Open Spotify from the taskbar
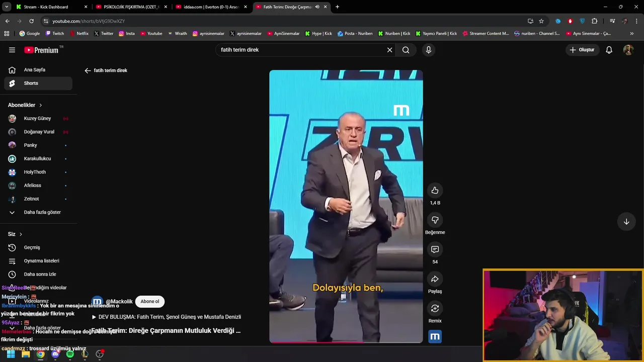Viewport: 644px width, 362px height. coord(70,354)
